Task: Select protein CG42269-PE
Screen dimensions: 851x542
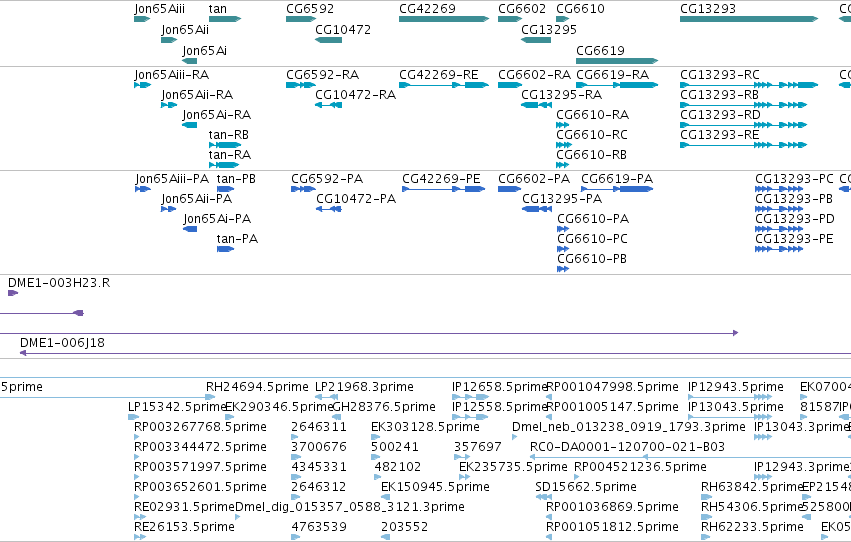Action: click(443, 189)
